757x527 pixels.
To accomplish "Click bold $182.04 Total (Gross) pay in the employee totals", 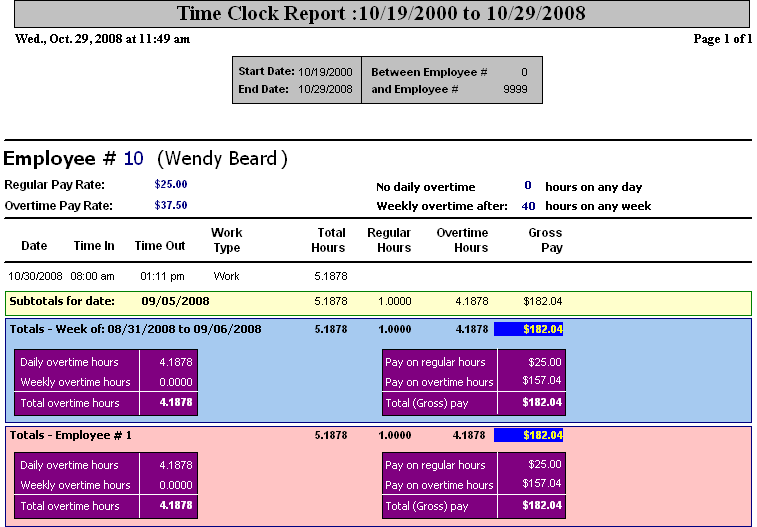I will tap(542, 505).
